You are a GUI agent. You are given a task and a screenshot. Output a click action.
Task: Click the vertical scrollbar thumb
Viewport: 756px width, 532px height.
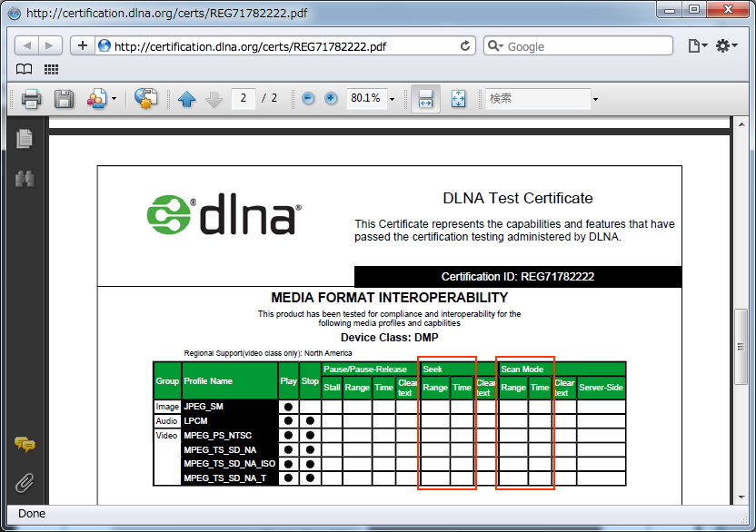(741, 347)
